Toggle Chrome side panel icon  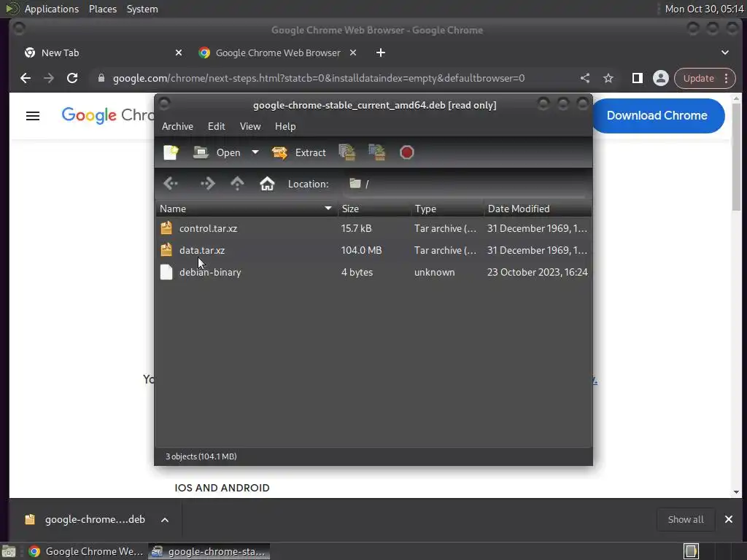tap(638, 78)
